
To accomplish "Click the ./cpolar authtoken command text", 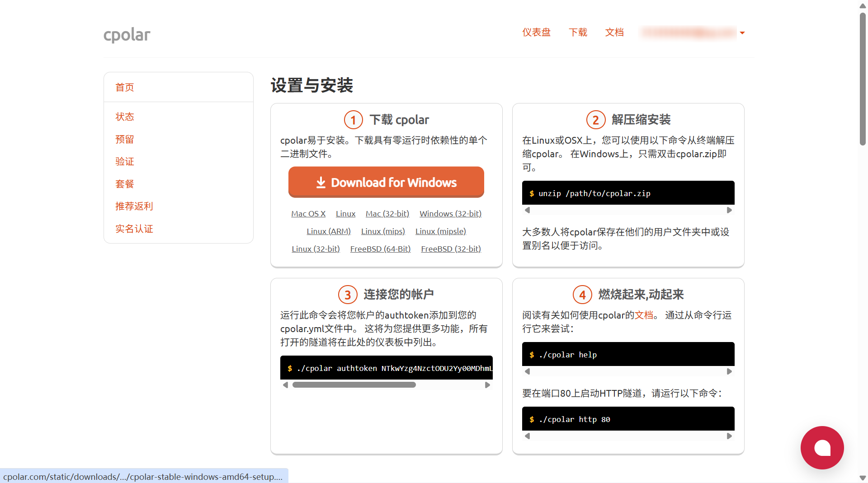I will 395,368.
